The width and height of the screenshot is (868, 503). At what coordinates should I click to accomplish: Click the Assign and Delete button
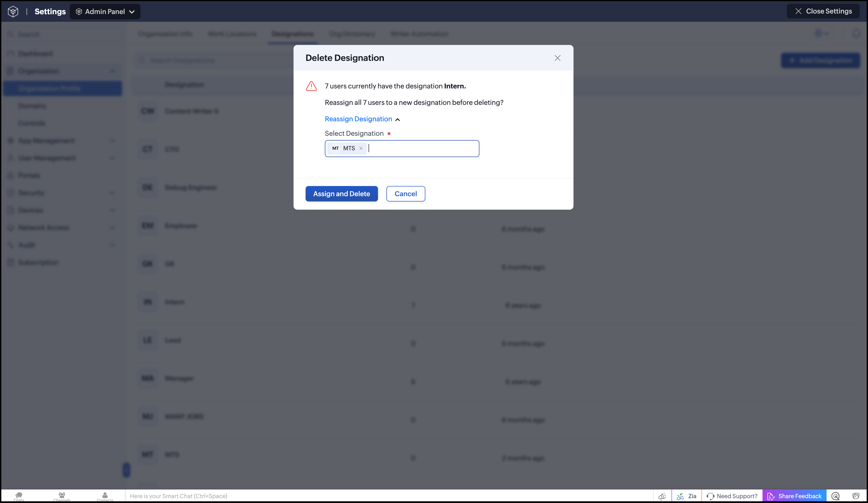coord(341,194)
